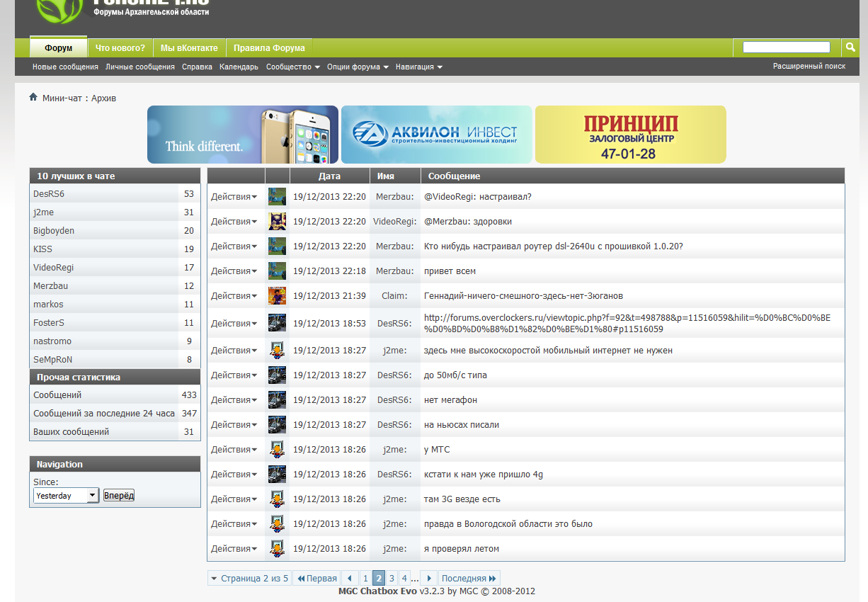The height and width of the screenshot is (602, 868).
Task: Click VideoRegi's avatar in the 'здоровки' row
Action: click(278, 222)
